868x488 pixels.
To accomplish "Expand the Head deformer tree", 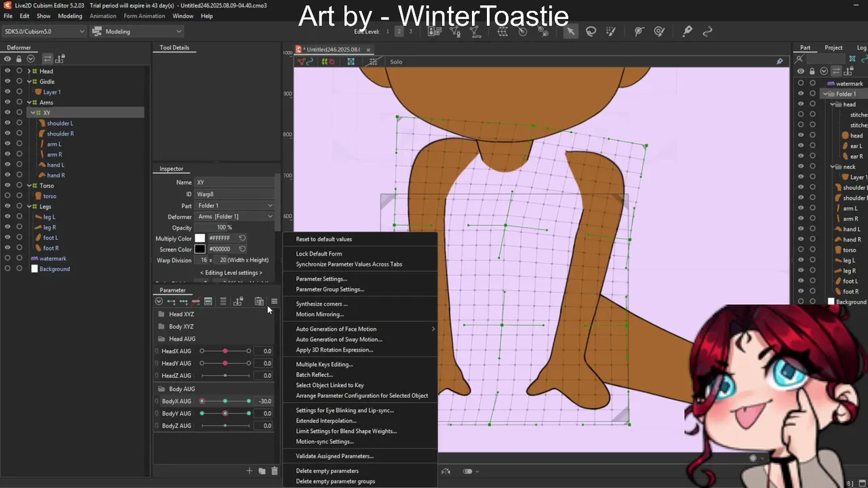I will pos(28,71).
